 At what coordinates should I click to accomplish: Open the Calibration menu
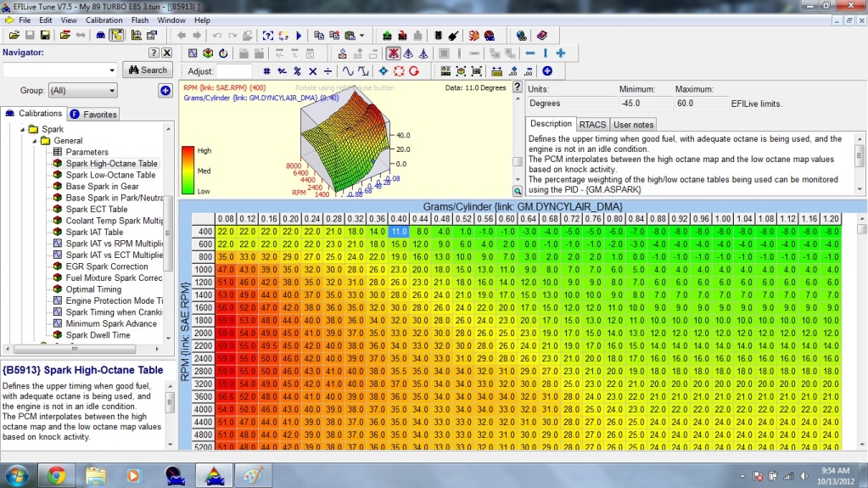[104, 20]
